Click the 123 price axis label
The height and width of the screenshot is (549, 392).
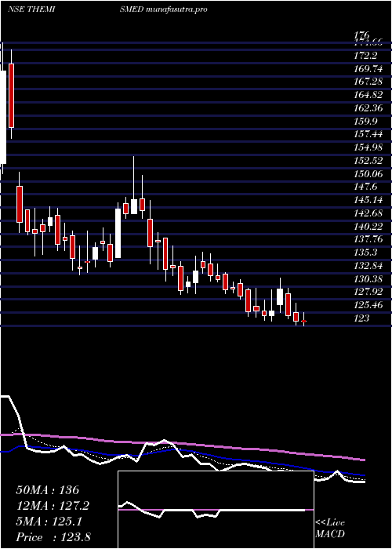tap(361, 318)
